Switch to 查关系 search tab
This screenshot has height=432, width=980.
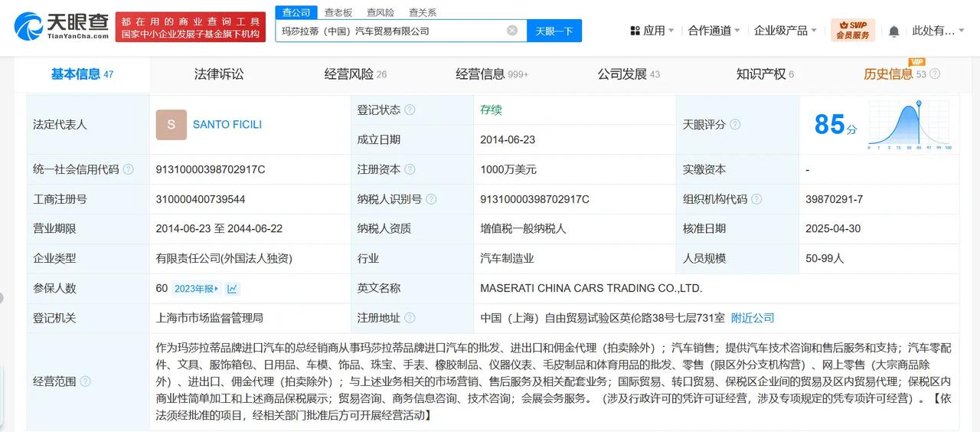tap(422, 12)
